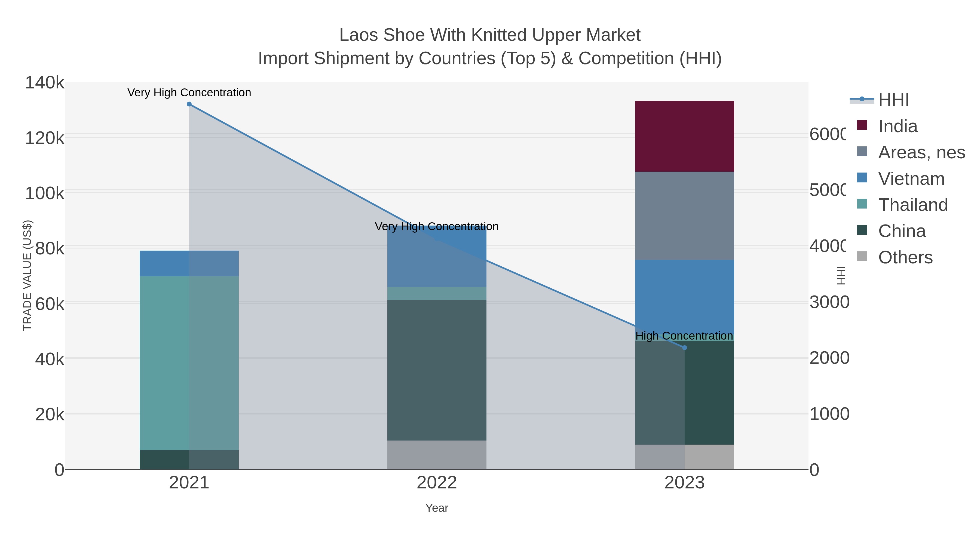Viewport: 980px width, 551px height.
Task: Toggle the Others legend entry
Action: point(895,257)
